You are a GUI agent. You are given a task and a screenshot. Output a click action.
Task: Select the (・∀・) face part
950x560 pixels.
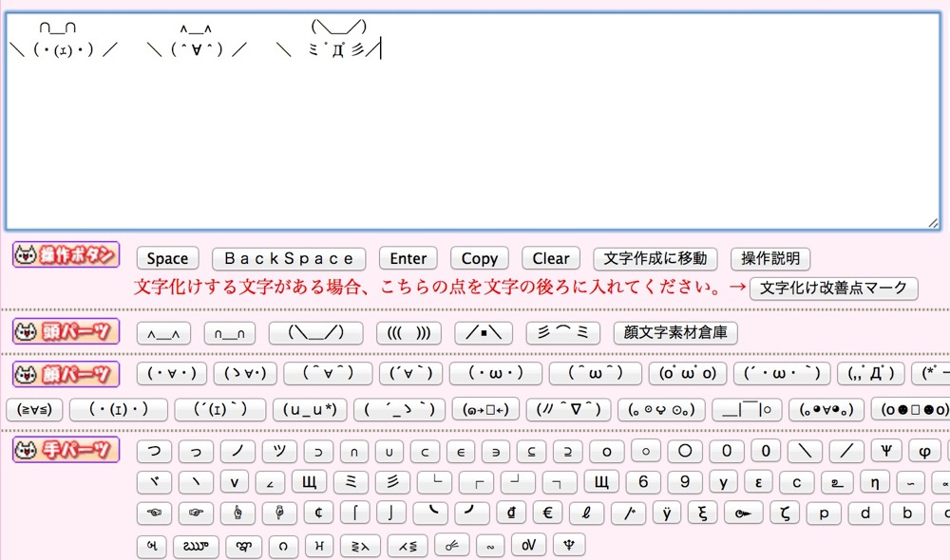point(171,374)
